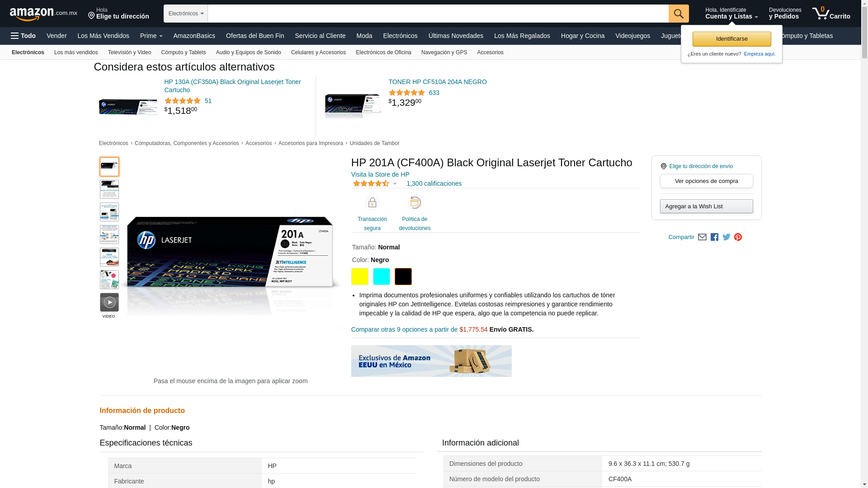Expand the star rating breakdown arrow
The height and width of the screenshot is (488, 868).
click(x=395, y=184)
